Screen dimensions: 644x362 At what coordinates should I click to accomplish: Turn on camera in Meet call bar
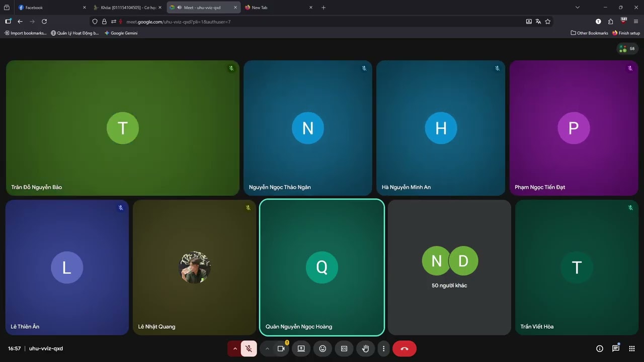click(x=281, y=348)
